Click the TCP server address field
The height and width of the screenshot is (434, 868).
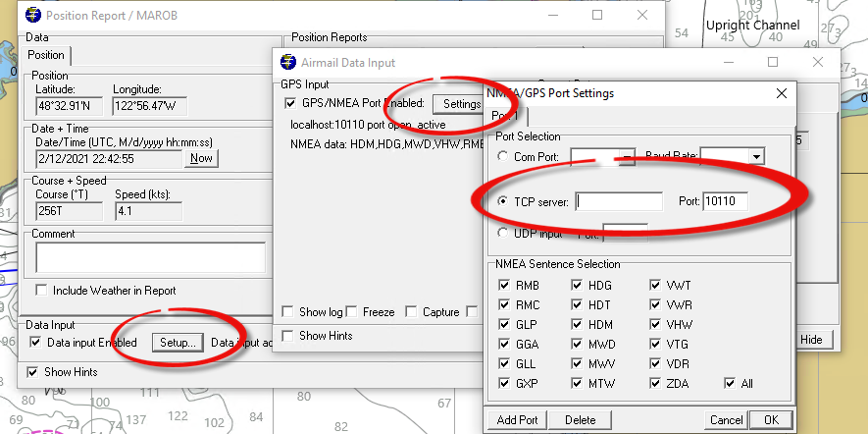click(x=620, y=202)
